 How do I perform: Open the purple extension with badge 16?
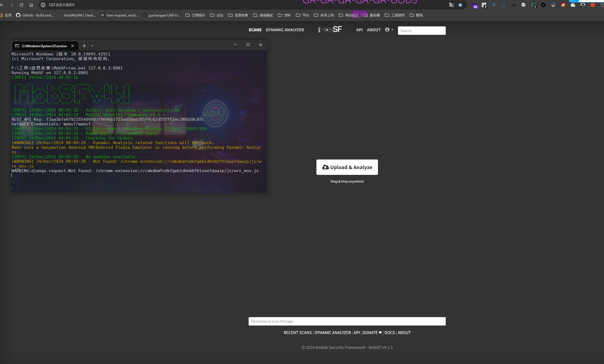pos(474,5)
